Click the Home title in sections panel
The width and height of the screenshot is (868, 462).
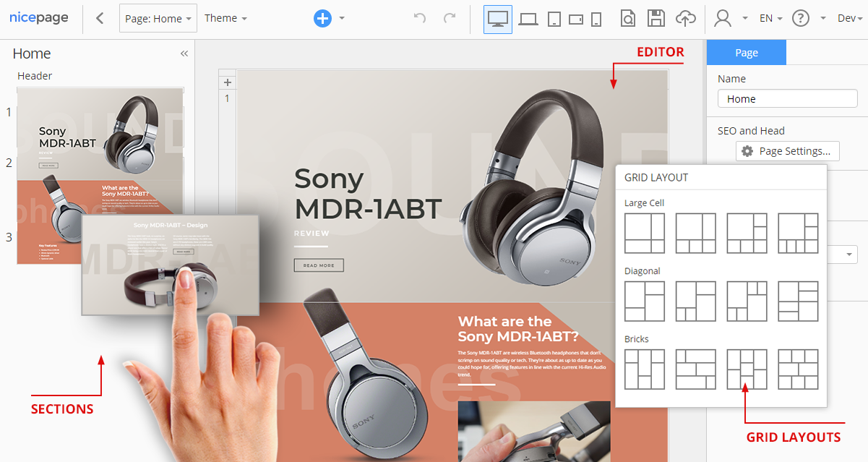click(x=32, y=54)
